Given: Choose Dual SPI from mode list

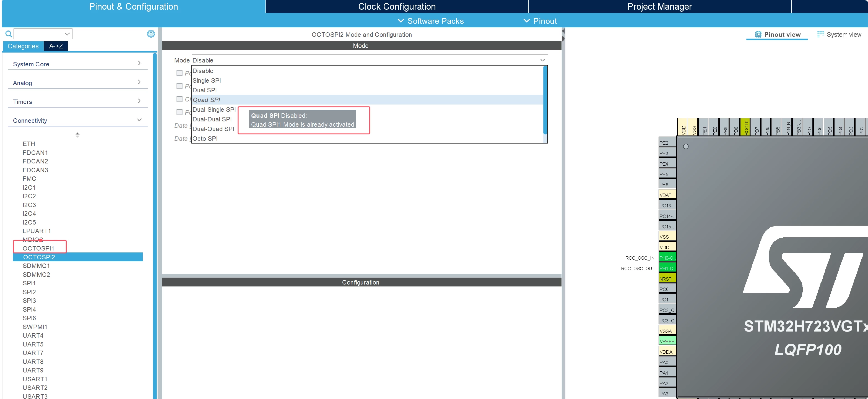Looking at the screenshot, I should (x=367, y=90).
